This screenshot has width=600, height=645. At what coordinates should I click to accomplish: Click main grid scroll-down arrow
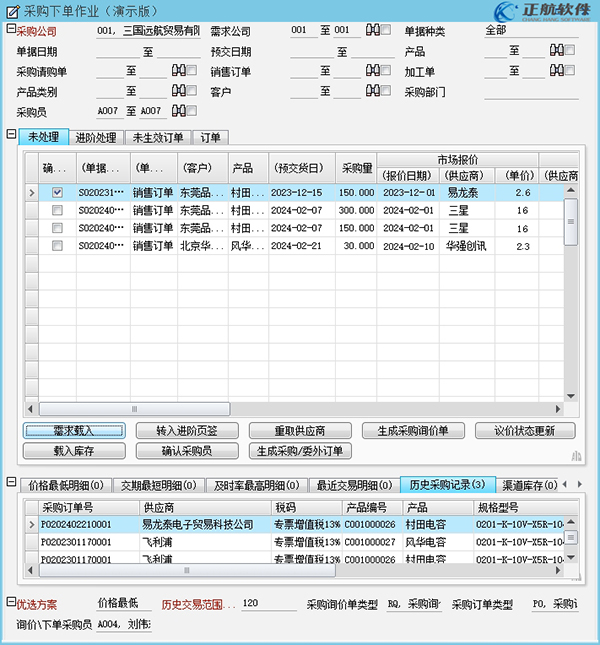click(571, 396)
